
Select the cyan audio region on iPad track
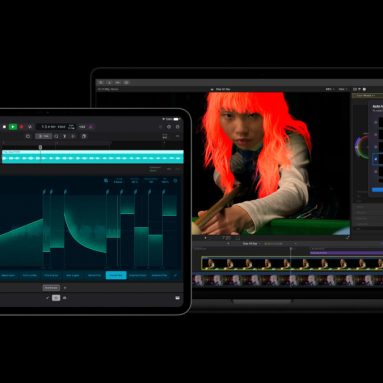point(93,157)
